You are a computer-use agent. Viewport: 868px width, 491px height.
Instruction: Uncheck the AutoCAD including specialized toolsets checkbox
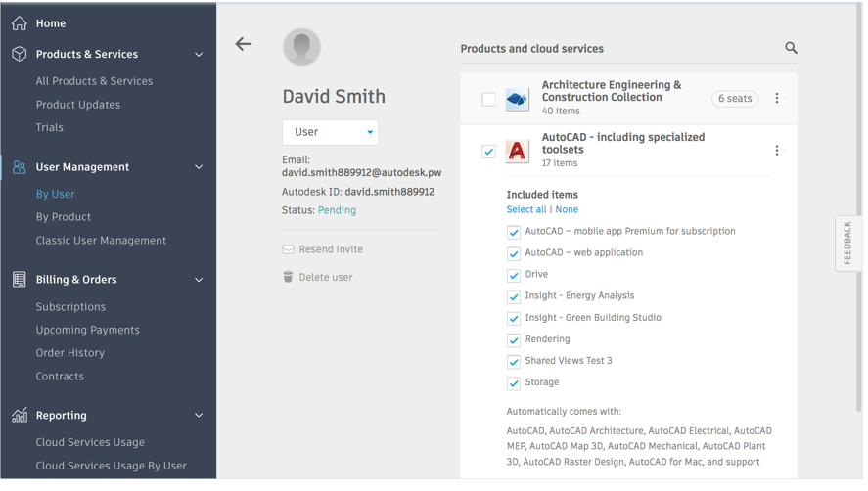click(x=489, y=152)
